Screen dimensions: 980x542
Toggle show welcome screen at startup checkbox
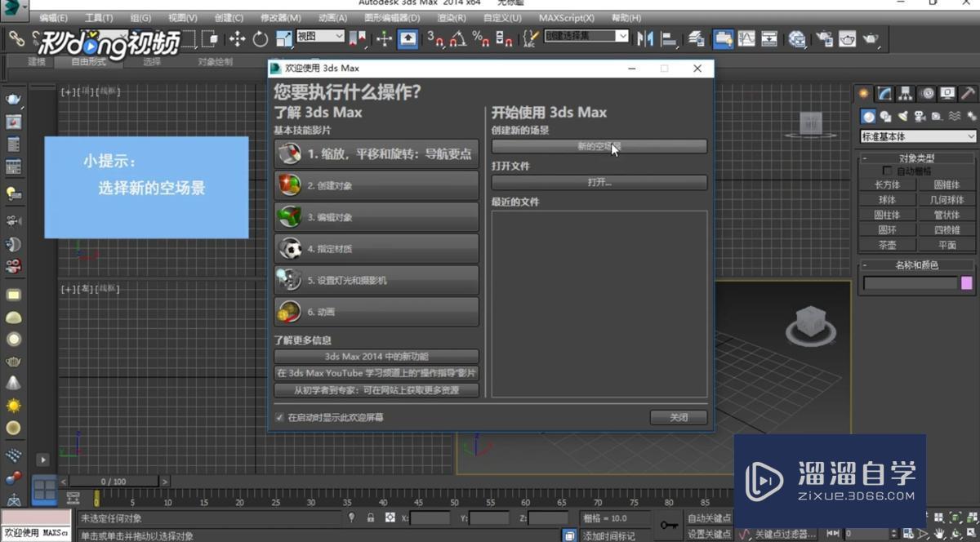[x=280, y=417]
